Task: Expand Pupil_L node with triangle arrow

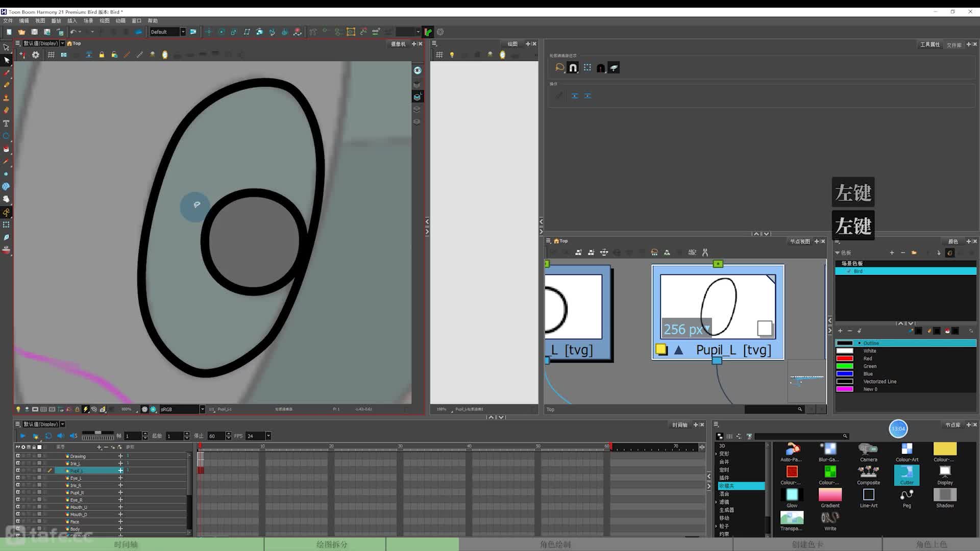Action: (x=678, y=350)
